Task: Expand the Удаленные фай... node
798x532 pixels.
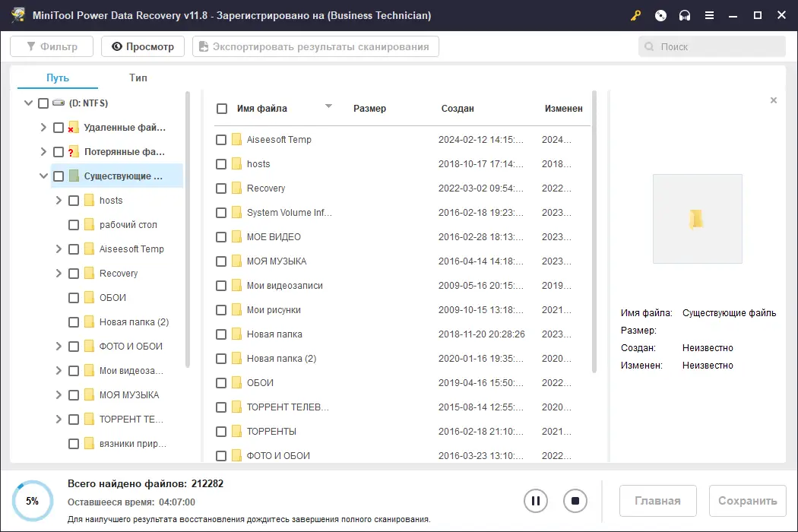Action: tap(43, 127)
